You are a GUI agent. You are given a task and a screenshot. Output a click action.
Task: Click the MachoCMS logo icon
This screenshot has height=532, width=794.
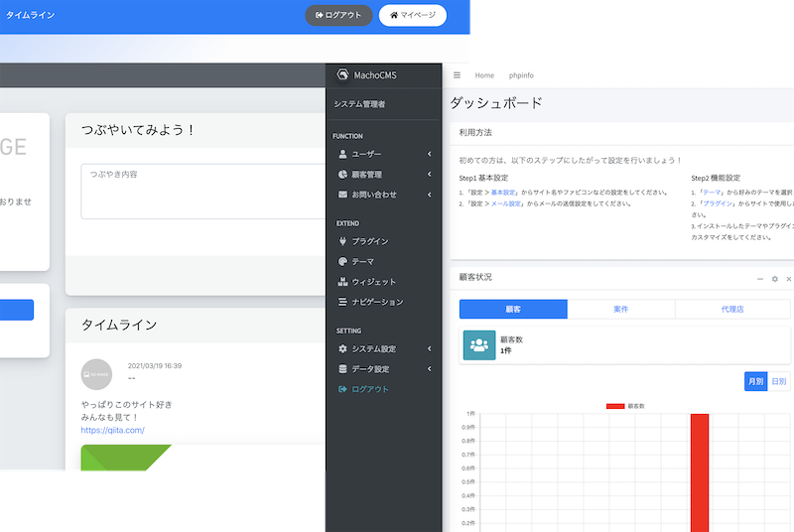click(x=343, y=75)
